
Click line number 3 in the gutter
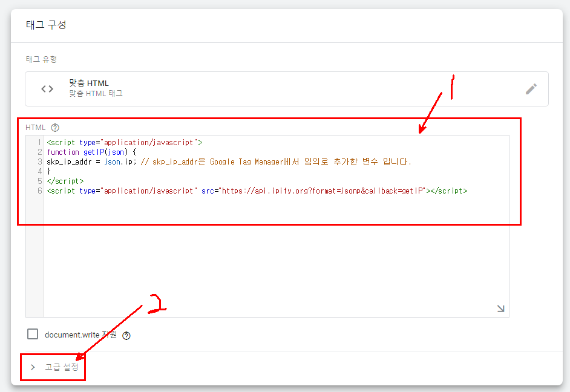[39, 162]
